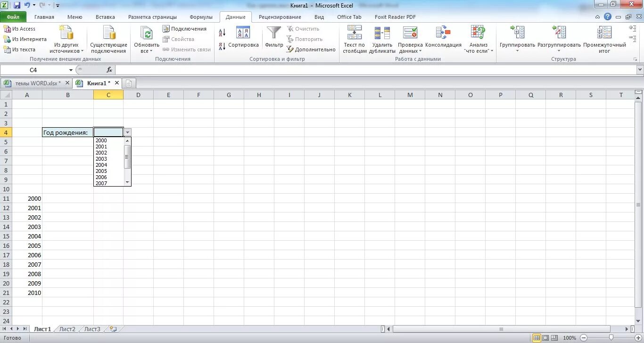Open the Sort dialog (Сортировка)
This screenshot has width=644, height=343.
click(243, 37)
